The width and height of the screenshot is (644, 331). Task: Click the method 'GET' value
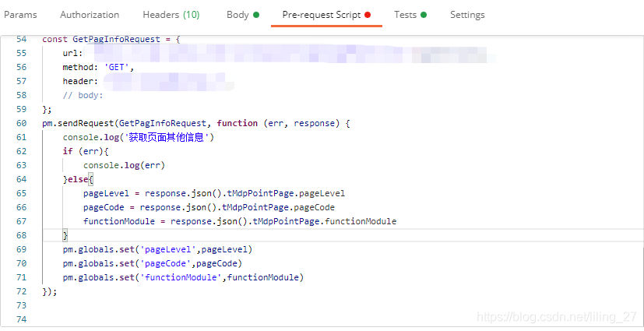click(x=117, y=67)
